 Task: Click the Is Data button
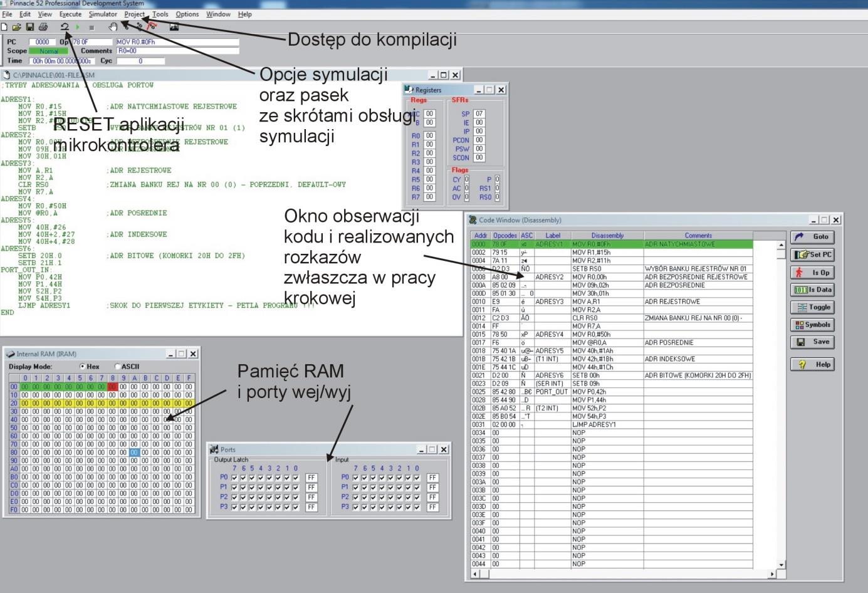[813, 290]
